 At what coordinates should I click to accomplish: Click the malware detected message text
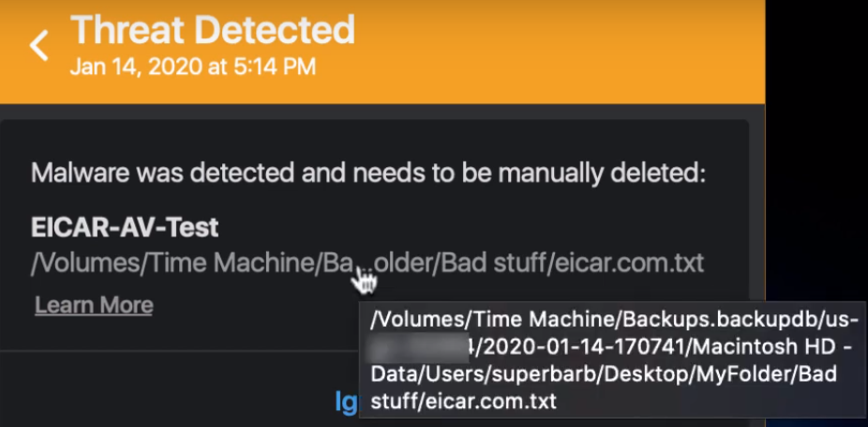[x=367, y=174]
